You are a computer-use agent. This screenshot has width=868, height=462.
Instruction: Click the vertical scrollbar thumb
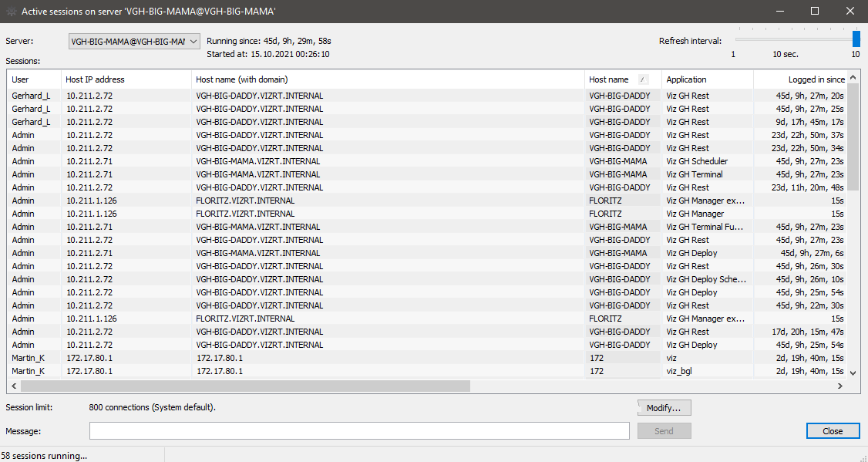click(853, 137)
